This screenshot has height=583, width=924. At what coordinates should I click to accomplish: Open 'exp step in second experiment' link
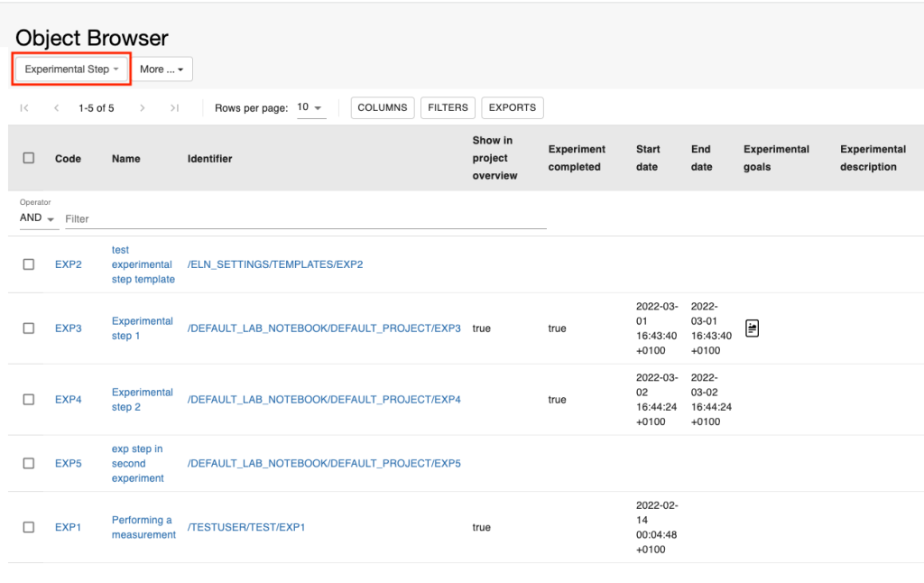(138, 463)
